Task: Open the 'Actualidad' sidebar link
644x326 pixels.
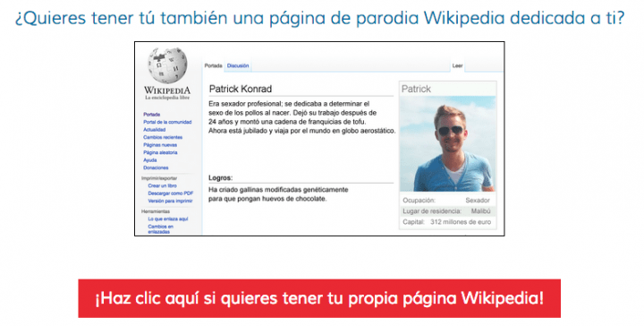Action: (x=155, y=130)
